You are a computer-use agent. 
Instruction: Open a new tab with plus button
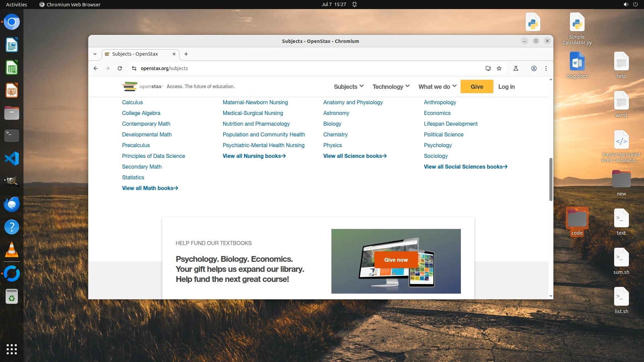186,54
